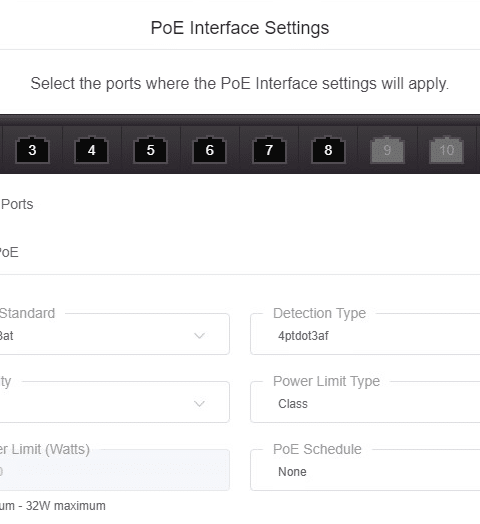Click the Power Limit (Watts) input box
480x524 pixels.
(x=115, y=470)
